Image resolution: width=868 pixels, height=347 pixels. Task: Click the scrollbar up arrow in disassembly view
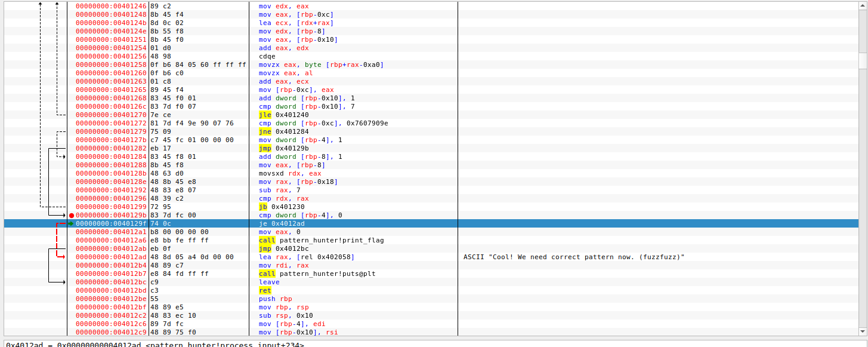[863, 5]
